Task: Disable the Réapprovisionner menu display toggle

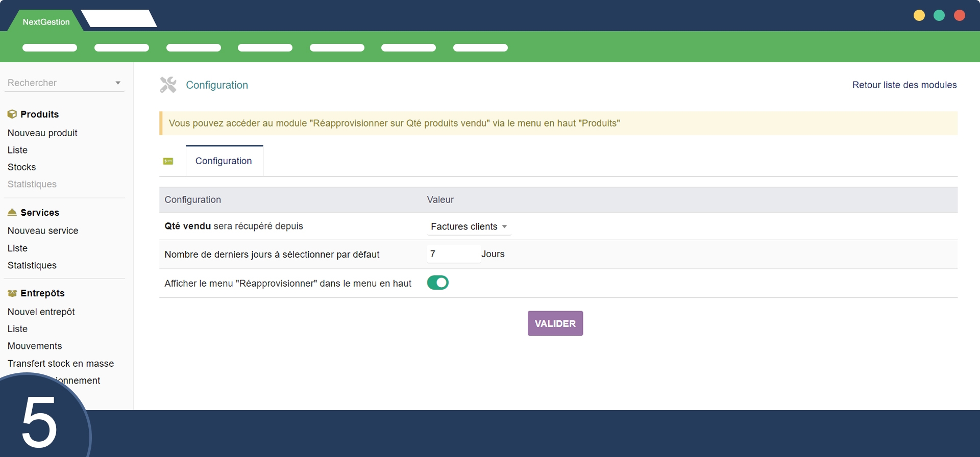Action: tap(437, 283)
